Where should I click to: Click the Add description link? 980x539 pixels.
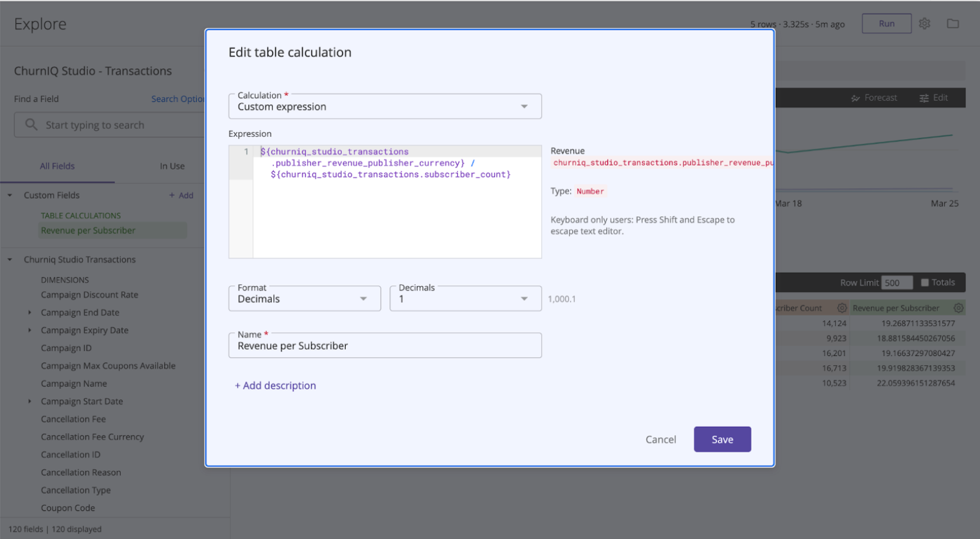pos(275,386)
